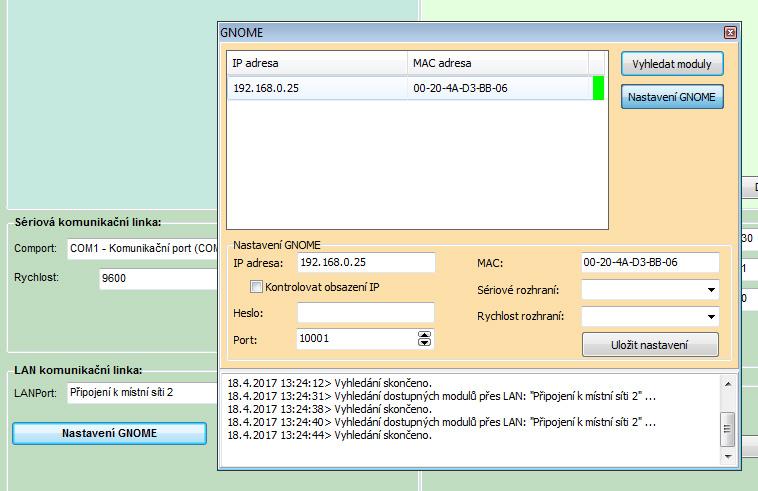Click the Nastavení GNOME button in the main window
The height and width of the screenshot is (491, 758).
point(109,433)
